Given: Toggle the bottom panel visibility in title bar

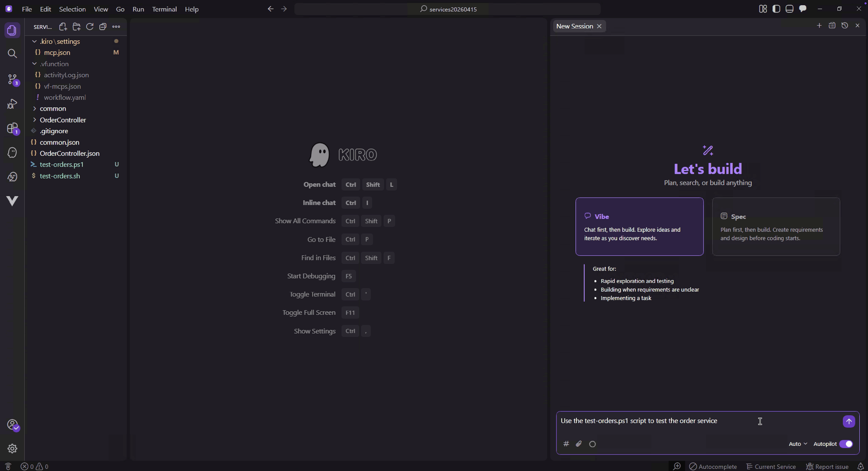Looking at the screenshot, I should click(789, 9).
